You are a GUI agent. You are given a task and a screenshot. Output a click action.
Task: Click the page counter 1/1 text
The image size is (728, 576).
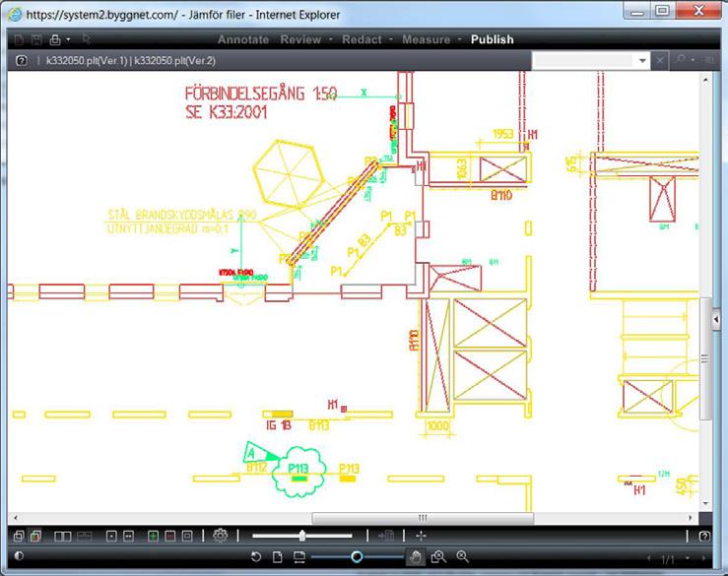click(668, 559)
